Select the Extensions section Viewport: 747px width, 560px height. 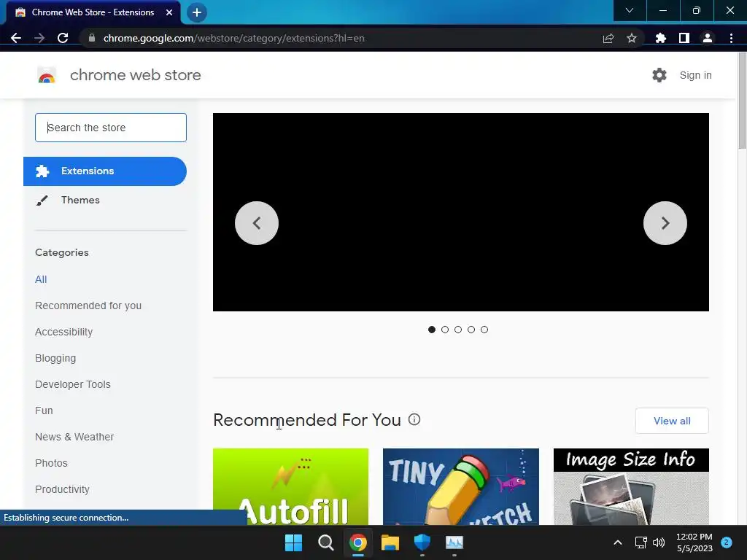pyautogui.click(x=105, y=171)
